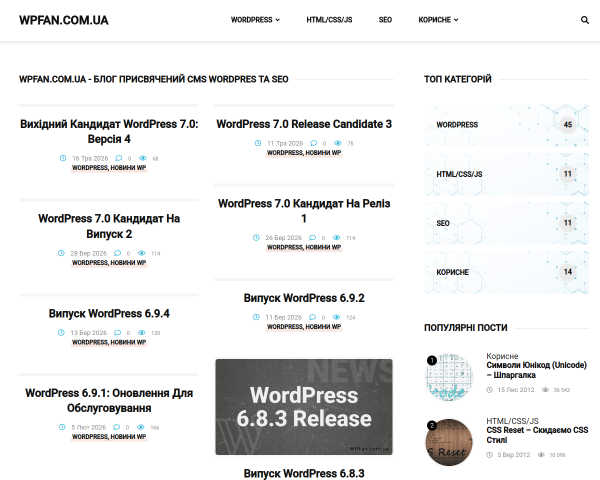This screenshot has width=600, height=480.
Task: Click views eye icon showing 166
Action: click(141, 427)
